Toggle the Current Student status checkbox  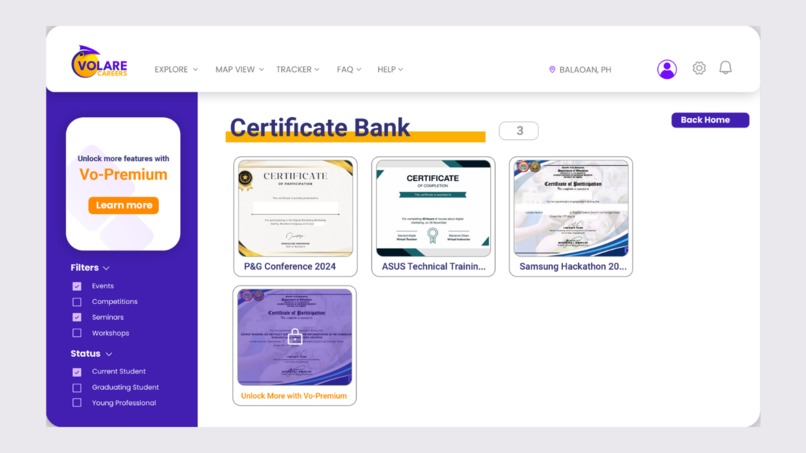click(77, 372)
